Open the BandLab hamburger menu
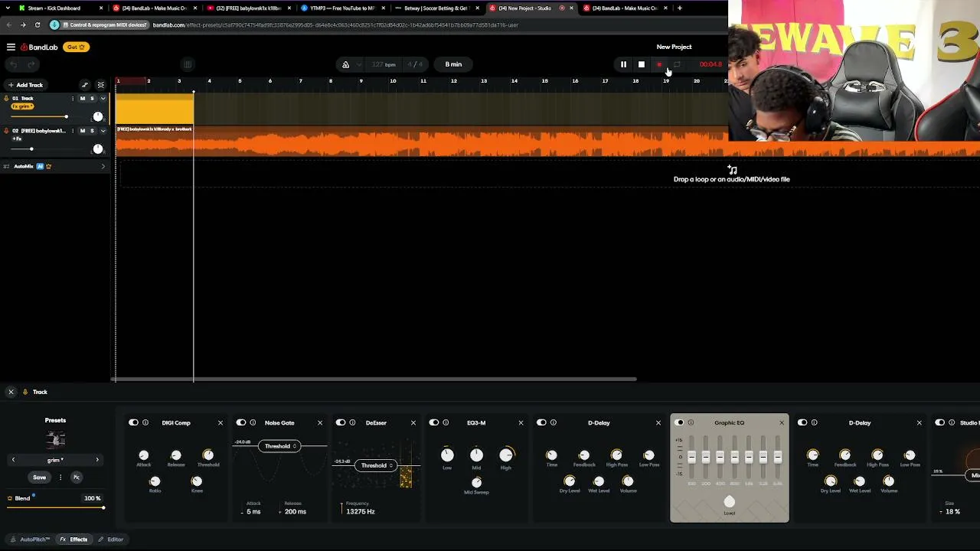The width and height of the screenshot is (980, 551). click(11, 47)
